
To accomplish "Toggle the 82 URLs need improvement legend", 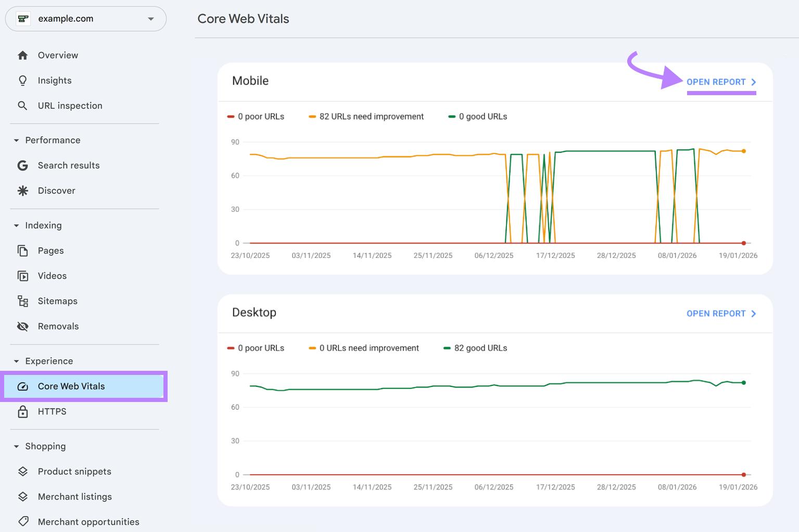I will 366,116.
